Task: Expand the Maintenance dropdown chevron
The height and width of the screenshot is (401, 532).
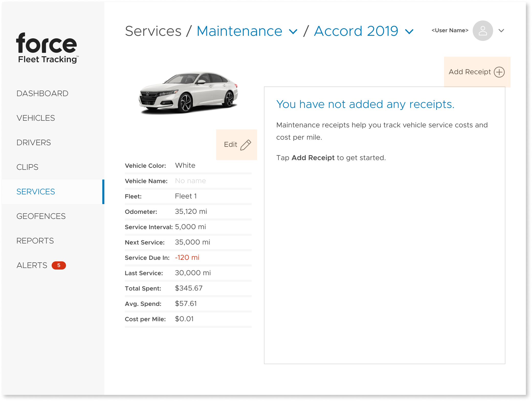Action: (293, 32)
